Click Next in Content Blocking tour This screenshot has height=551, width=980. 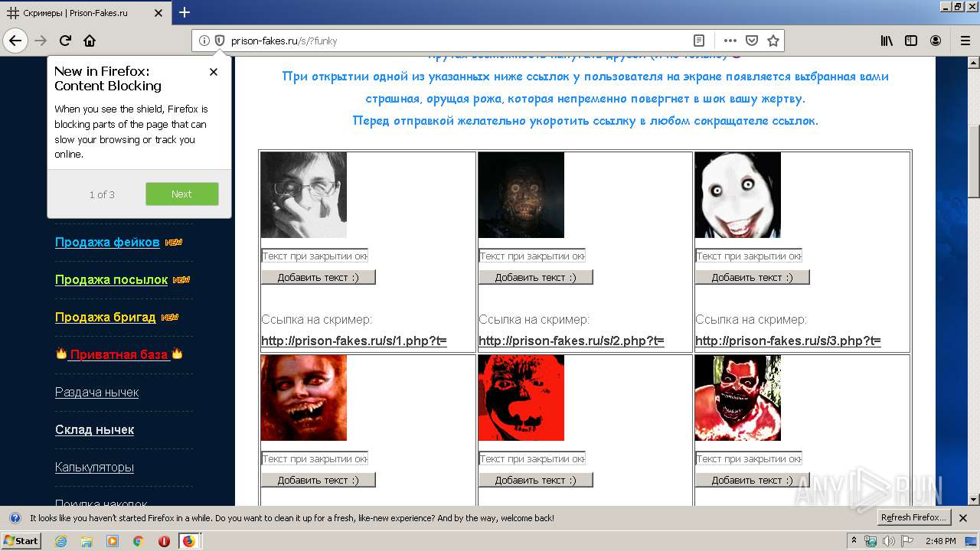click(182, 194)
